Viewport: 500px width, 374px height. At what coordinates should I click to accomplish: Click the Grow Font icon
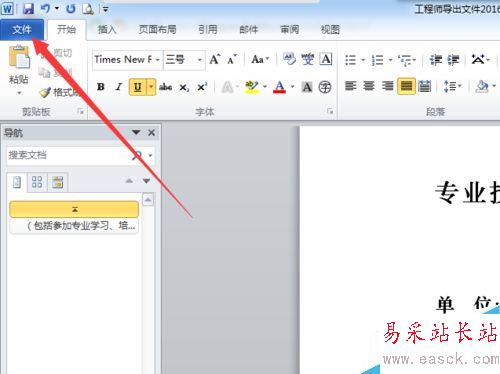tap(215, 59)
